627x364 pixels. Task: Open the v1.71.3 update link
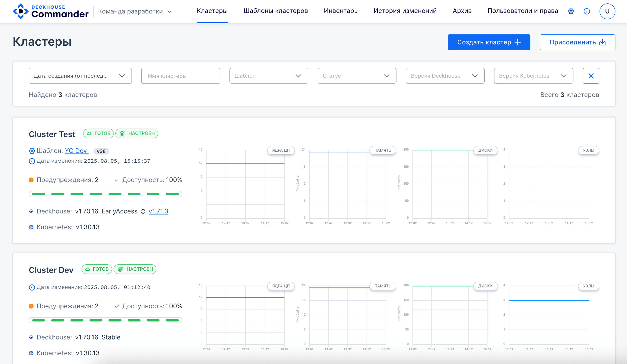[x=158, y=211]
